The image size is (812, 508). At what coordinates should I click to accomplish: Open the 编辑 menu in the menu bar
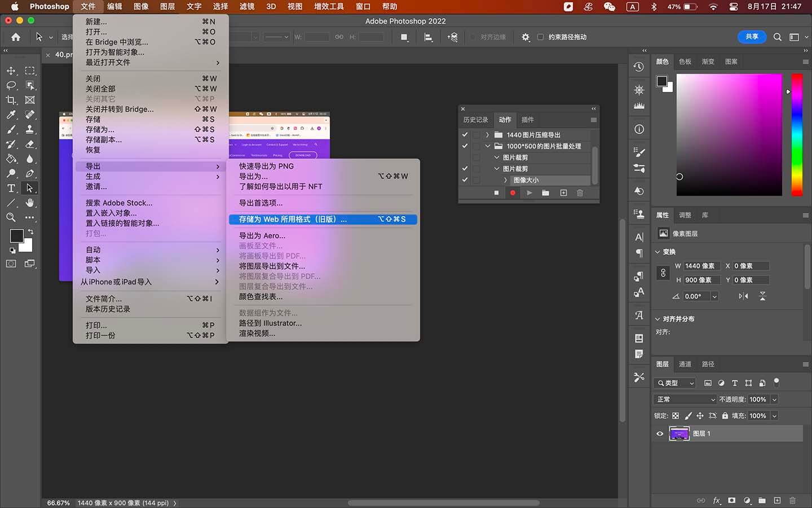coord(114,7)
